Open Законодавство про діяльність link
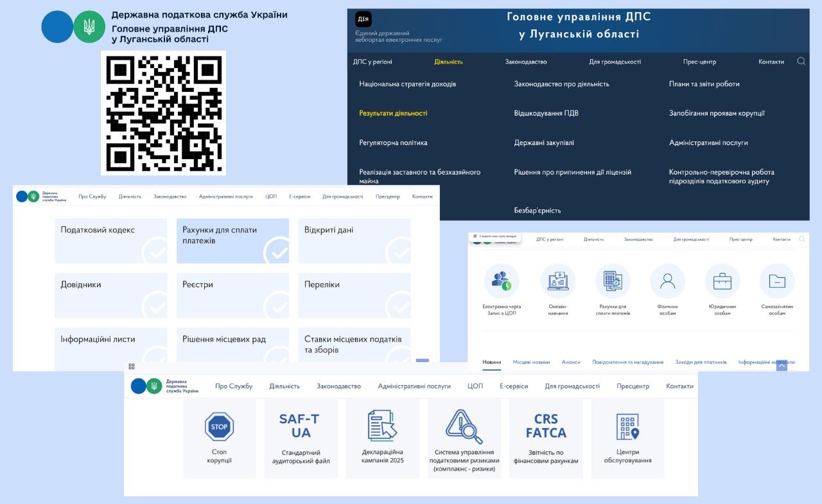The width and height of the screenshot is (822, 504). (561, 84)
